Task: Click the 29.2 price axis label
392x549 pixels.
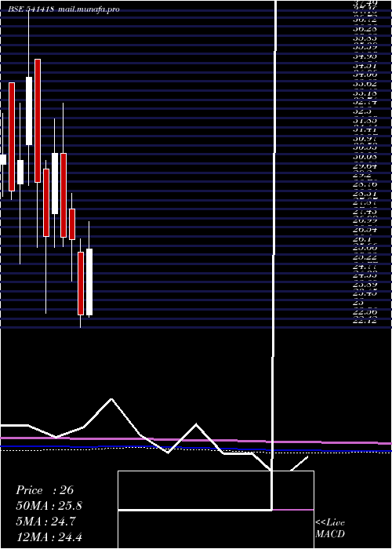Action: (362, 175)
